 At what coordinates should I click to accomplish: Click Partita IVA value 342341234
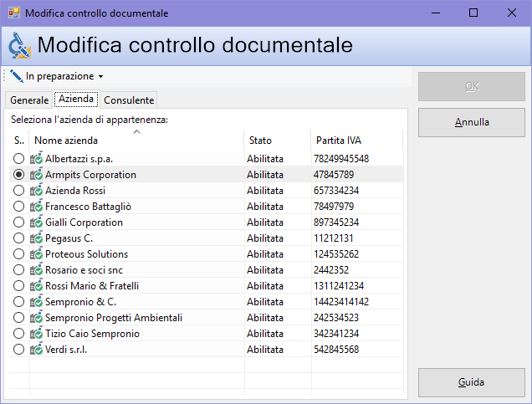point(336,334)
